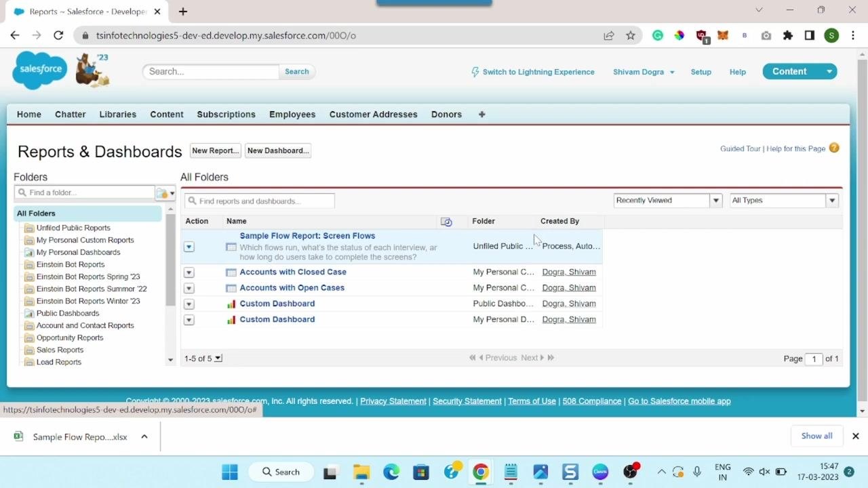Open action menu for Sample Flow Report
Screen dimensions: 868x488
click(189, 247)
